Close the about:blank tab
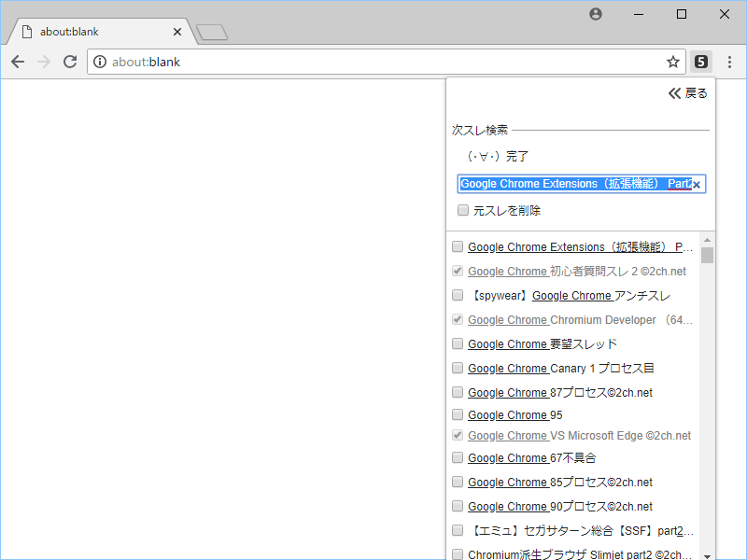The image size is (747, 560). (x=177, y=32)
